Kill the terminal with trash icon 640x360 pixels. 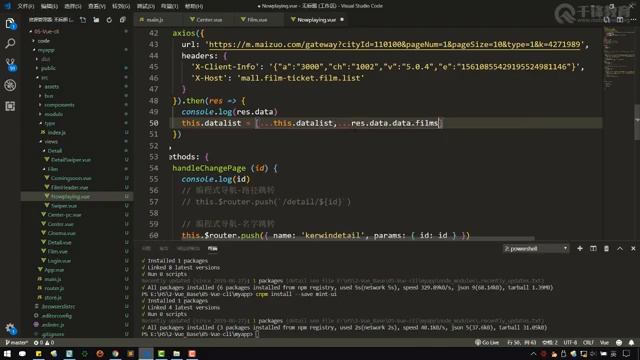pos(607,248)
